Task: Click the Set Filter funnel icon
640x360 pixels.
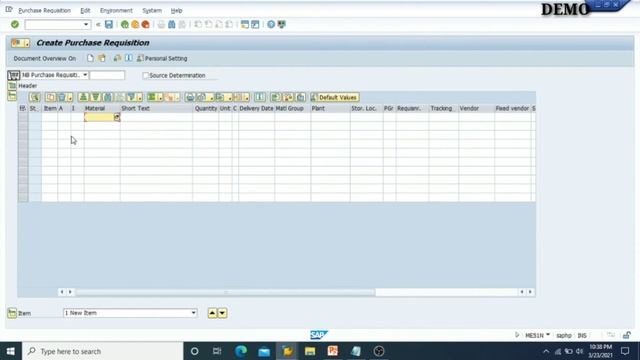Action: pos(131,97)
